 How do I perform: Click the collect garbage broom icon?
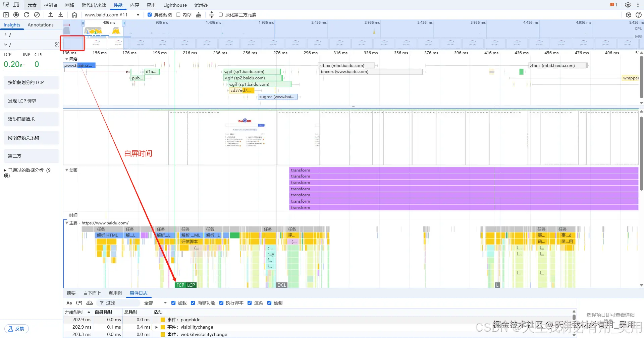coord(199,15)
